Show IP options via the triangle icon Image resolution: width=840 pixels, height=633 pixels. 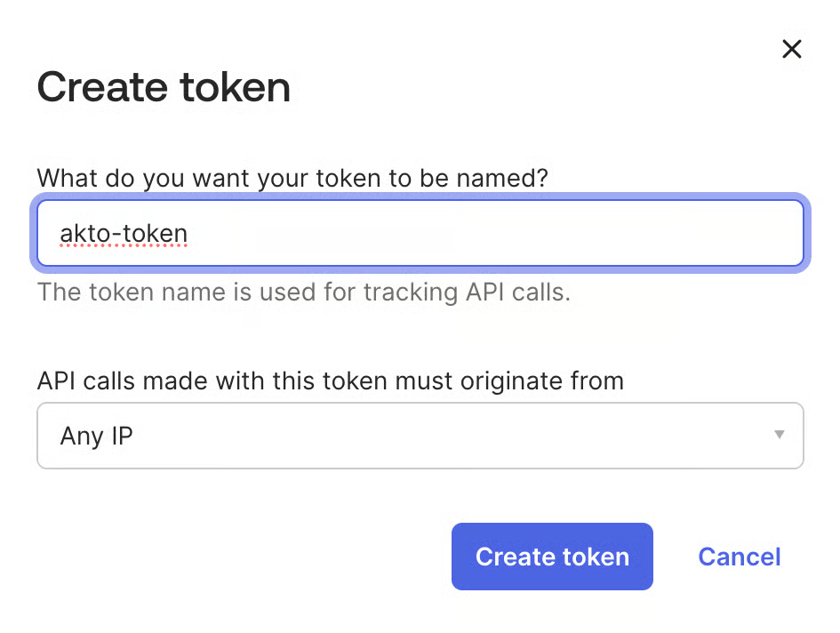[779, 435]
